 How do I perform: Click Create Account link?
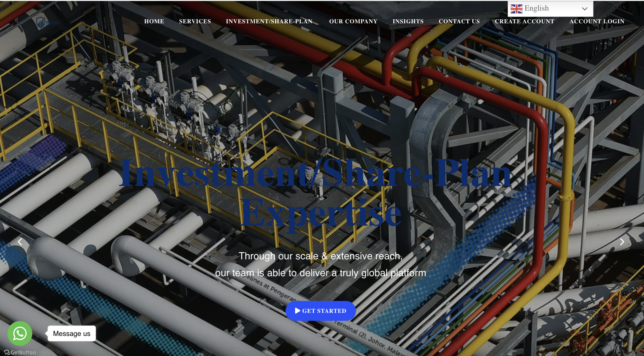[x=524, y=21]
